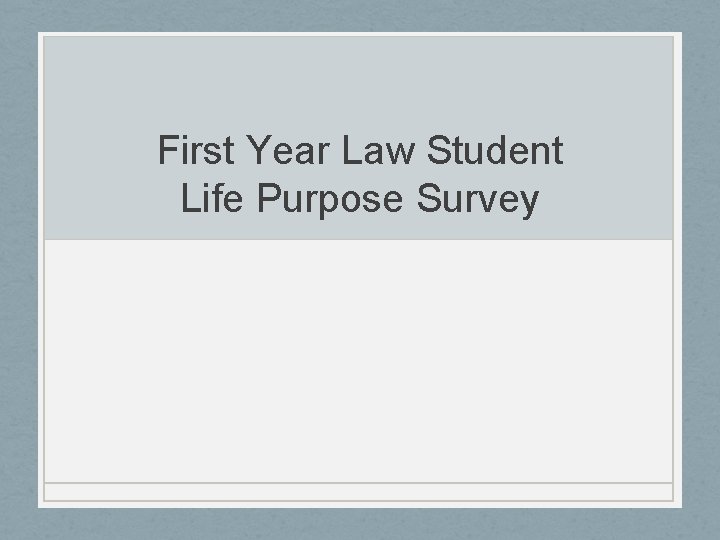
Task: Click the blue textured background right of slide
Action: coord(701,270)
